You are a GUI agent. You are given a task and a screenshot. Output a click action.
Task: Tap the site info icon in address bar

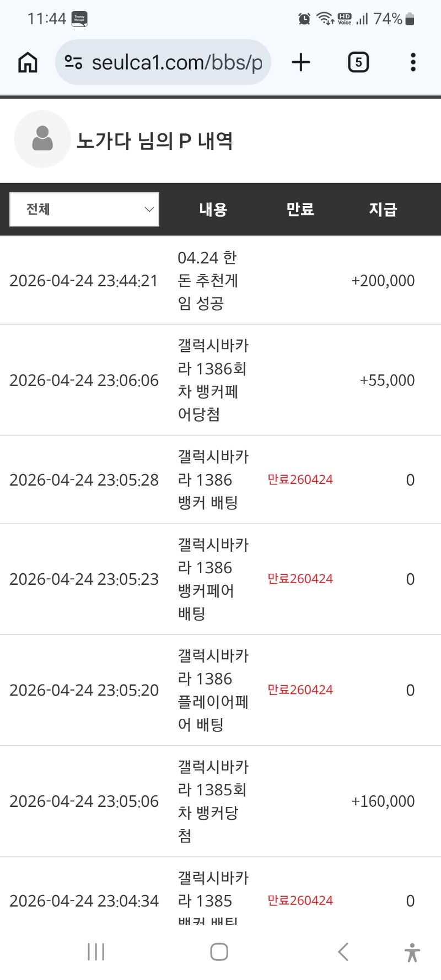point(73,62)
